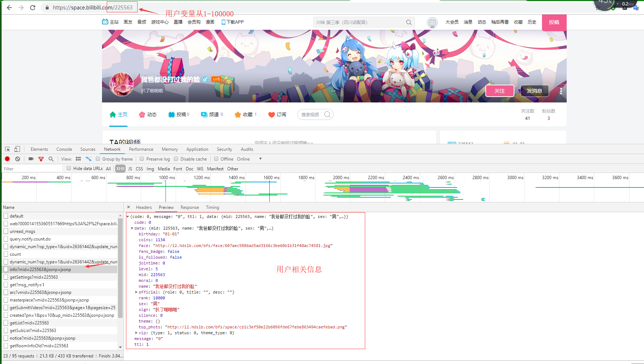Open the Online throttling dropdown arrow
This screenshot has height=364, width=644.
(x=260, y=159)
